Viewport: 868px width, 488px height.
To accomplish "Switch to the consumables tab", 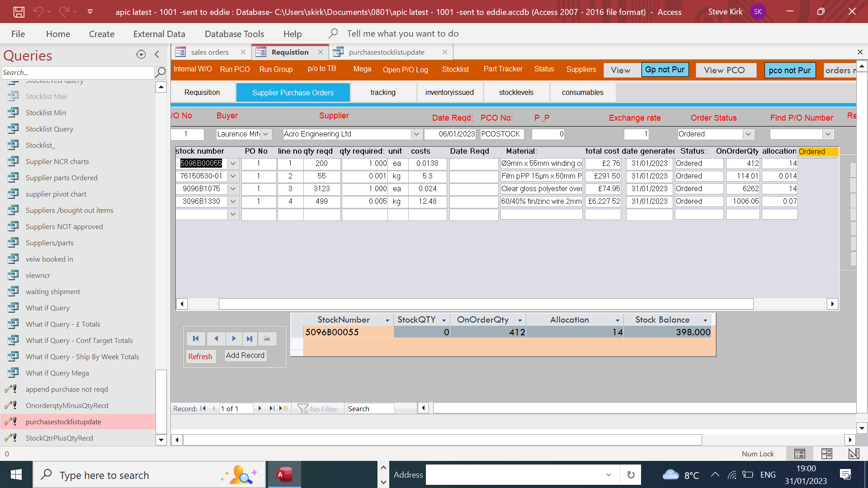I will click(x=582, y=92).
